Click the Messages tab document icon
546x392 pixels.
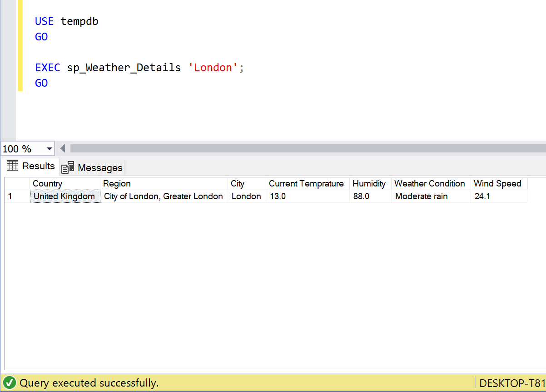pyautogui.click(x=68, y=168)
